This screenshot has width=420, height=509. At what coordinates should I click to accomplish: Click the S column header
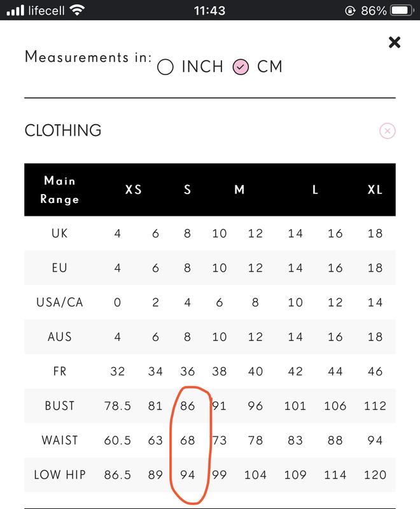click(x=187, y=190)
